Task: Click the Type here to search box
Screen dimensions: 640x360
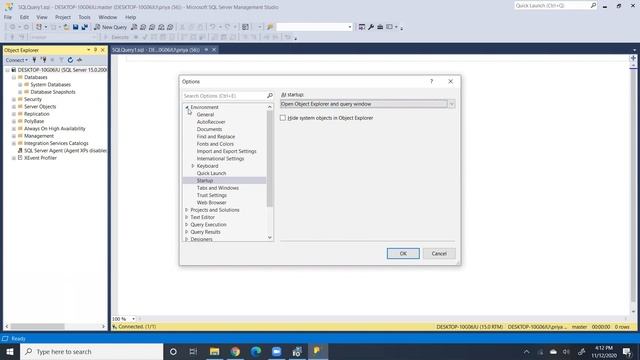Action: (91, 351)
